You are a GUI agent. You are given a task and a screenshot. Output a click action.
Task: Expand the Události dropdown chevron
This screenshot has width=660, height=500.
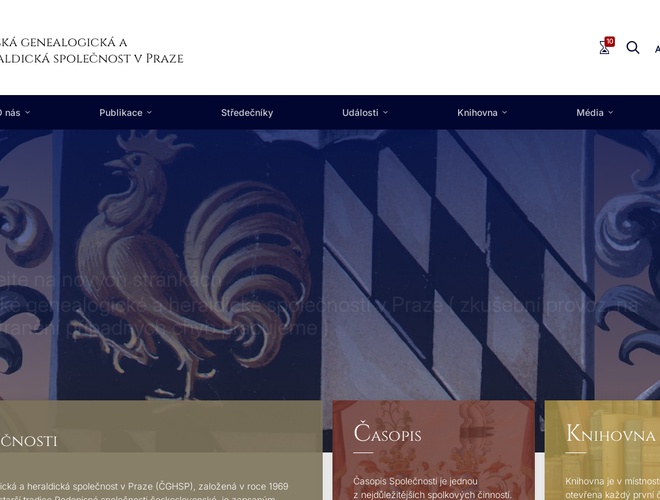pyautogui.click(x=385, y=112)
